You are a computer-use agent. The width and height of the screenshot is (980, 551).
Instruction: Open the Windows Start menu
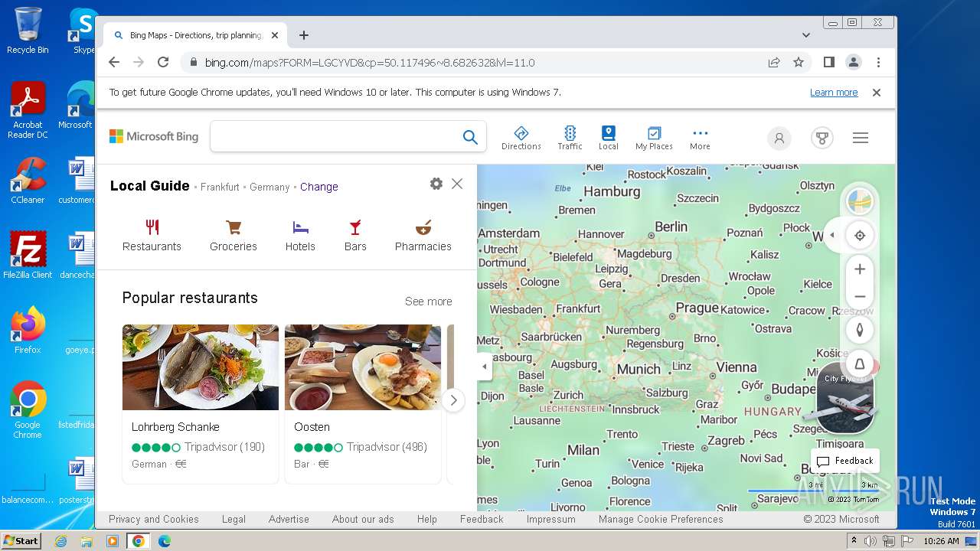click(x=21, y=541)
